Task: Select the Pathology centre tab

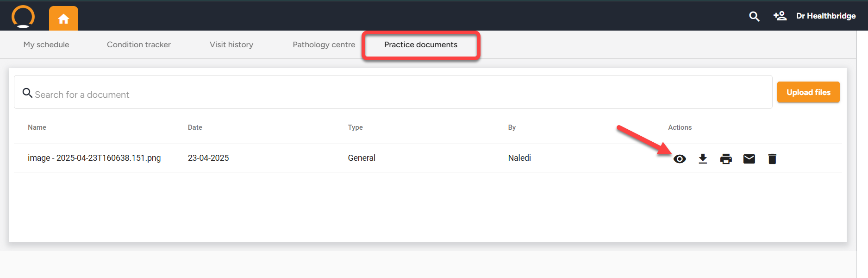Action: coord(324,44)
